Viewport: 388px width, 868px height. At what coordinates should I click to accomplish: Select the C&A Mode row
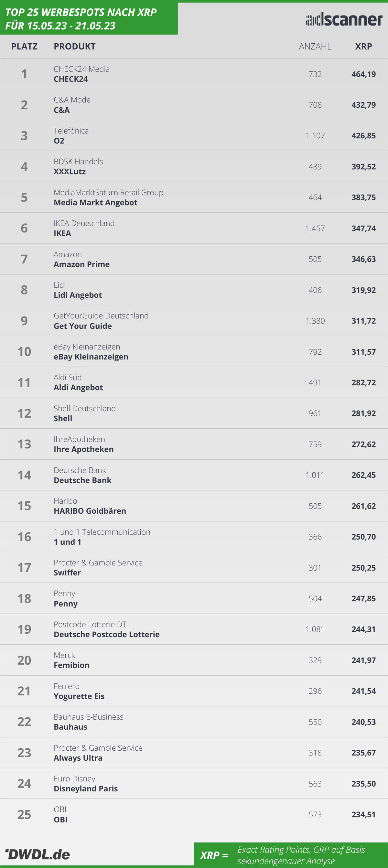(x=194, y=105)
